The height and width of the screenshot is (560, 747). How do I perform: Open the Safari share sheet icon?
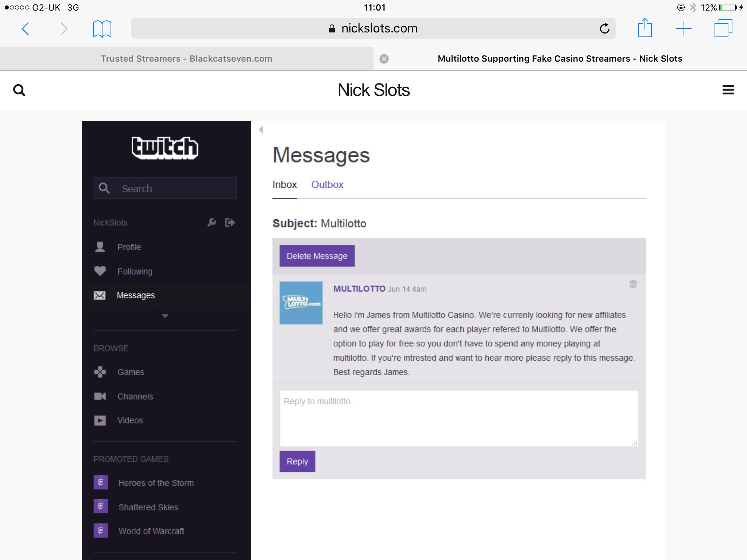(645, 28)
